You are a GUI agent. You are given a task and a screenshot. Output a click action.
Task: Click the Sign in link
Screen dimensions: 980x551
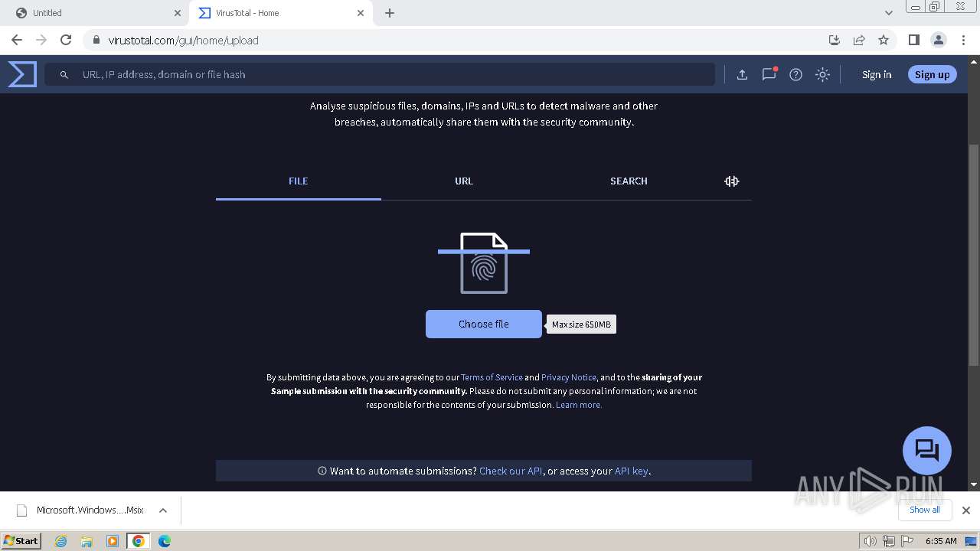[x=877, y=74]
